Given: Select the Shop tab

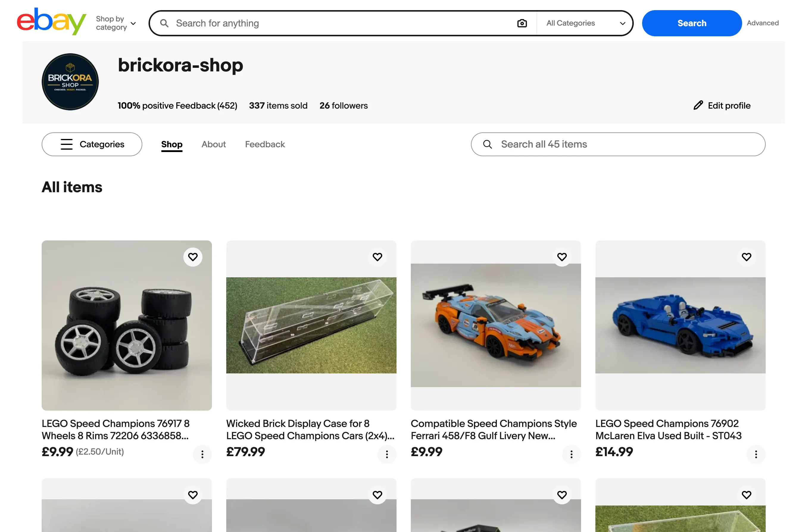Looking at the screenshot, I should tap(172, 144).
